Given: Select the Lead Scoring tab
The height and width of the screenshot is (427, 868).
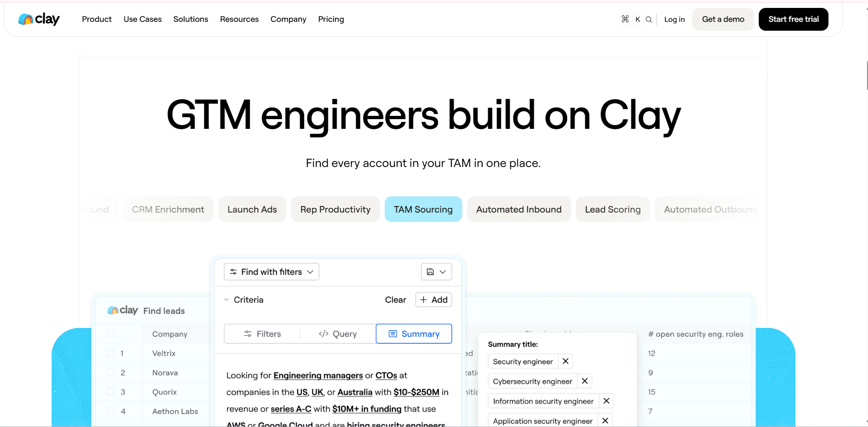Looking at the screenshot, I should click(613, 209).
